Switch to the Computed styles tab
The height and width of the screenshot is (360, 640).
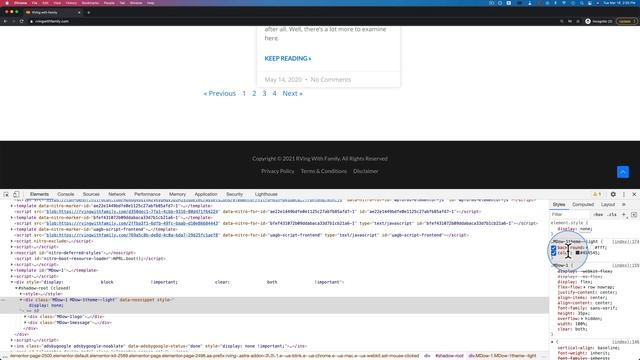coord(583,204)
